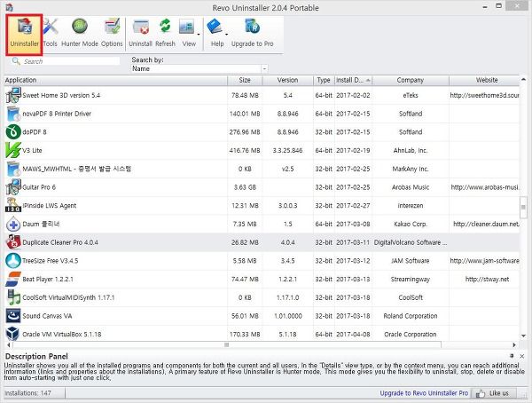This screenshot has width=532, height=403.
Task: Click the scroll right arrow of the list
Action: click(x=514, y=345)
